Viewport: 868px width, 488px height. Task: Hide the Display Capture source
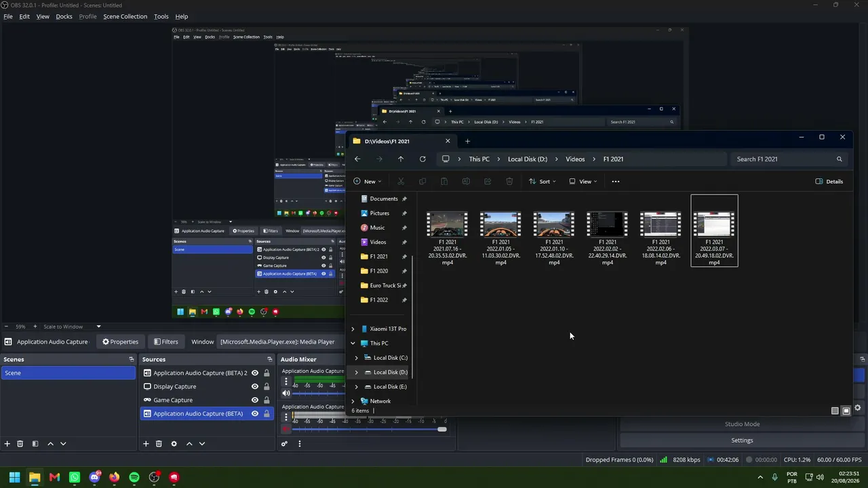point(255,386)
